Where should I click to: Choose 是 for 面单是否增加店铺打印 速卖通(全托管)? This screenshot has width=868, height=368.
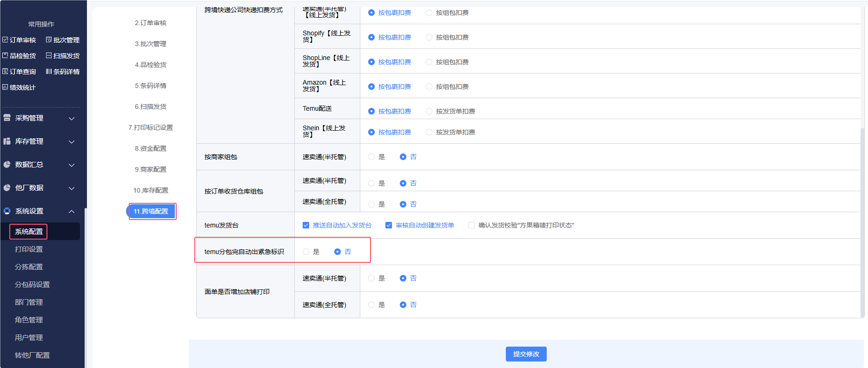pos(371,305)
